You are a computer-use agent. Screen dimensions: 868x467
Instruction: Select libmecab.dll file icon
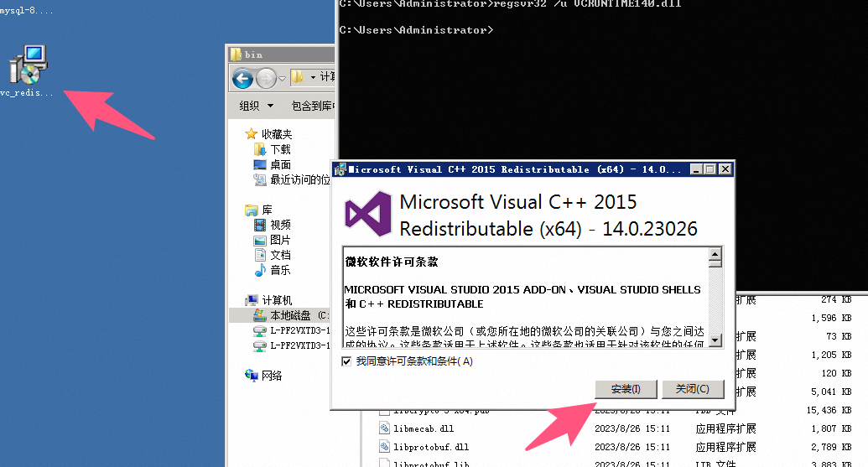(x=385, y=428)
